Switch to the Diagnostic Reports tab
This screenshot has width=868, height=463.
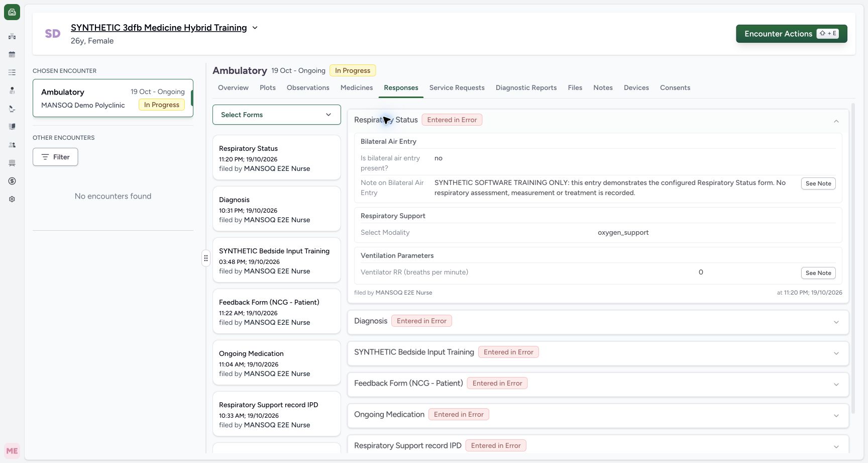pyautogui.click(x=526, y=87)
